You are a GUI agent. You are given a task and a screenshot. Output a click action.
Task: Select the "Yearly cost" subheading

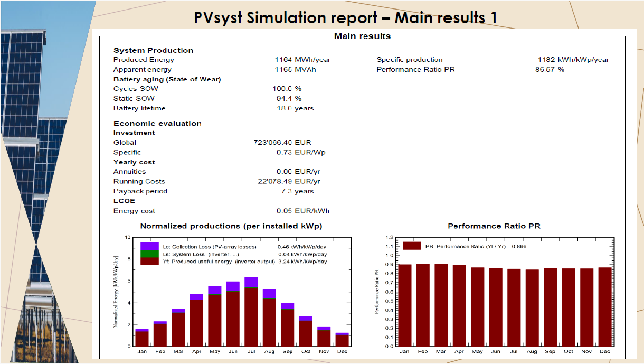pyautogui.click(x=134, y=162)
